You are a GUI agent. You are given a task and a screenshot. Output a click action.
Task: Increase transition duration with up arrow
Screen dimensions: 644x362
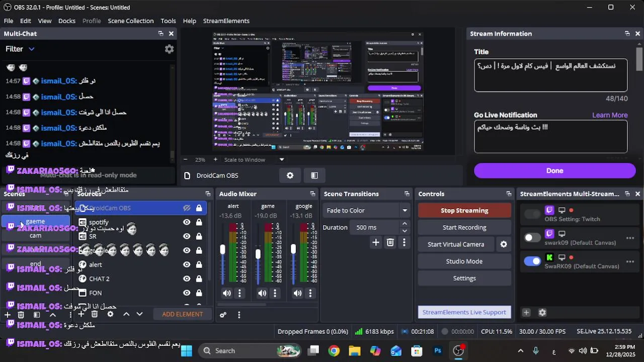coord(405,224)
